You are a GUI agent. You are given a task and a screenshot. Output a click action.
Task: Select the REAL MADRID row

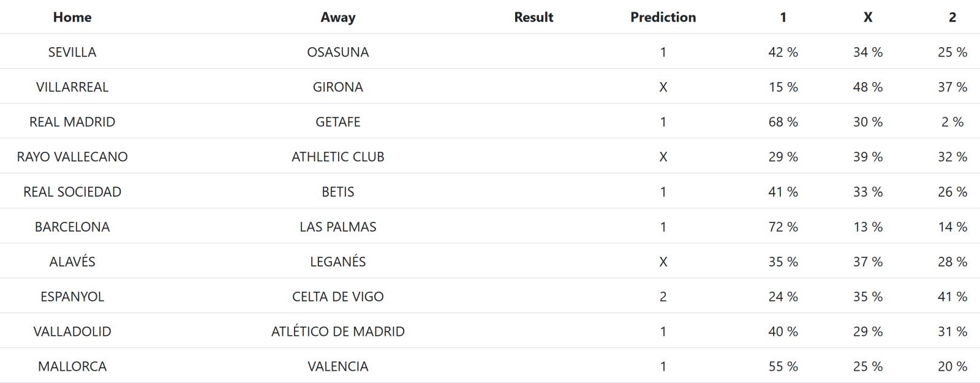72,122
